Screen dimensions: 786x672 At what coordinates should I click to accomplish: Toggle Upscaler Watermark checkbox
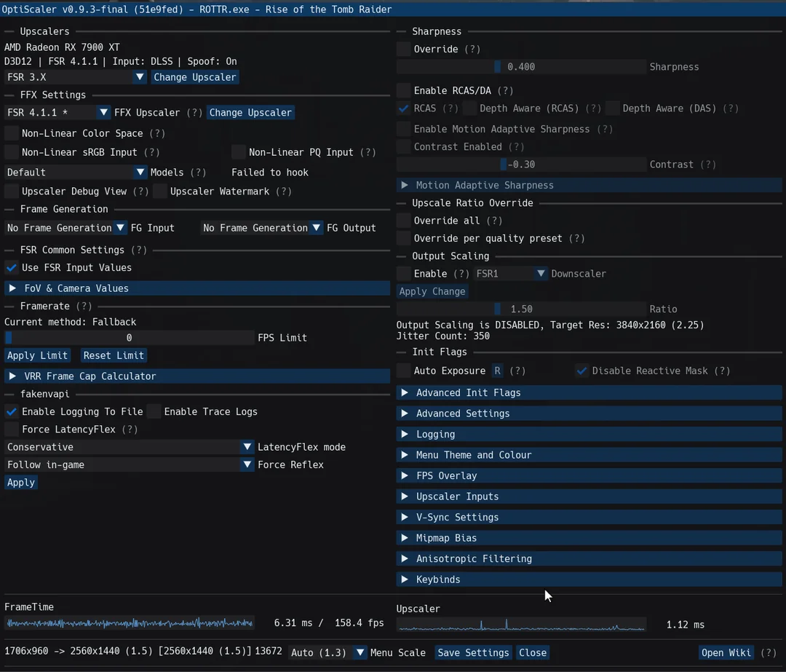pos(160,191)
